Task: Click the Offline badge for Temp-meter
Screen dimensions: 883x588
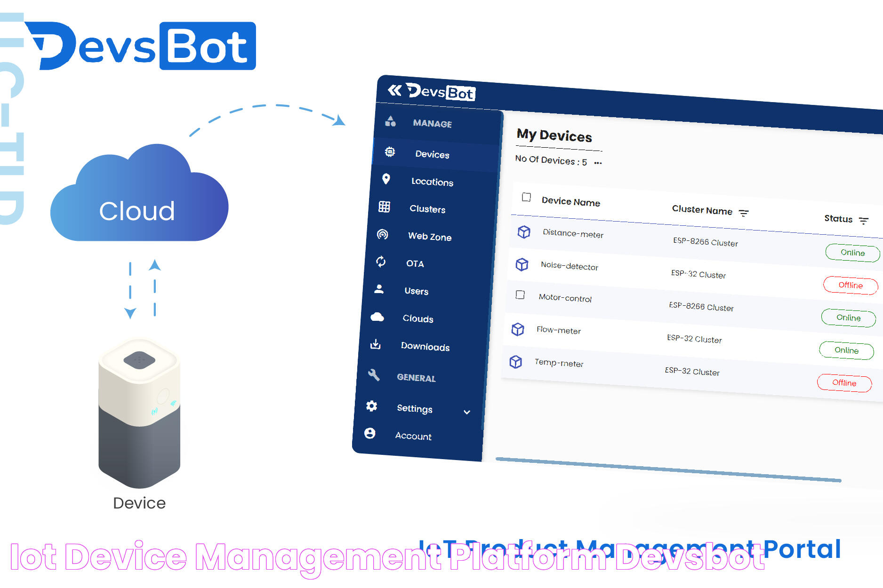Action: [x=844, y=382]
